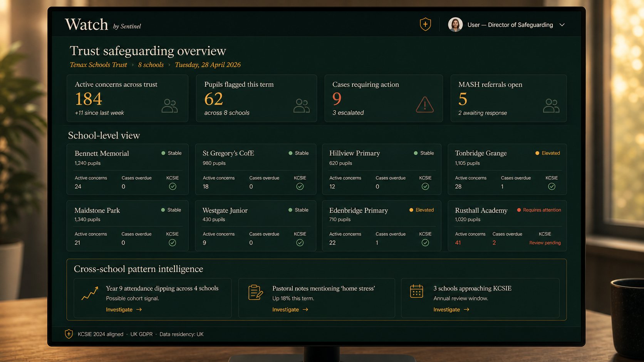Click Rusthall Academy Requires attention status
This screenshot has height=362, width=644.
(x=539, y=210)
